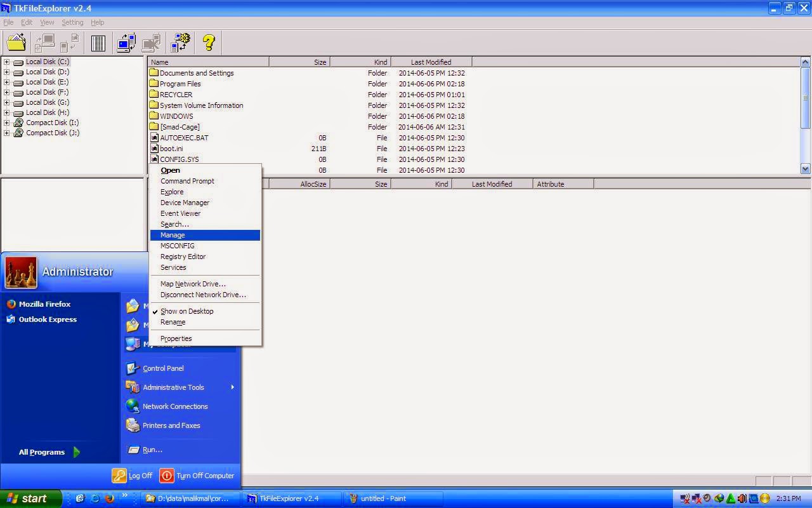Sort by the Name column header
Viewport: 812px width, 508px height.
(x=209, y=62)
